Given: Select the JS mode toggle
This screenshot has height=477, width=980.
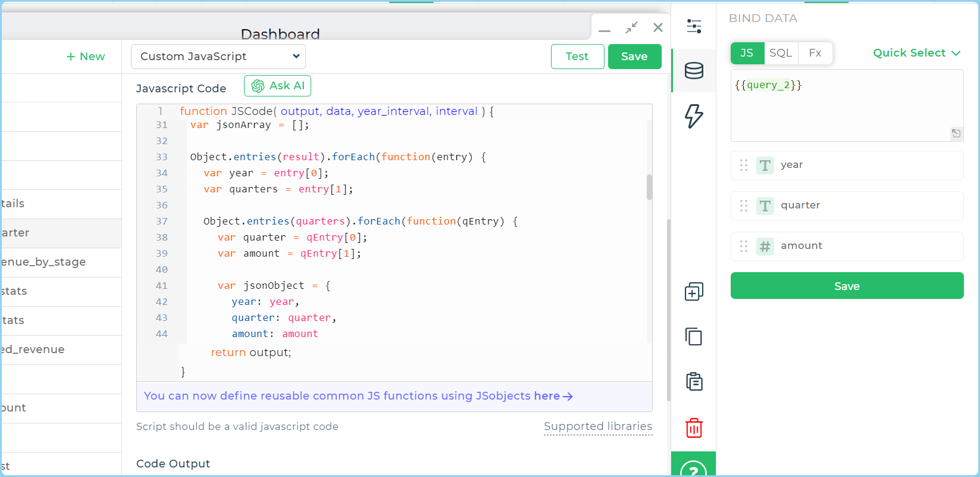Looking at the screenshot, I should [x=747, y=53].
